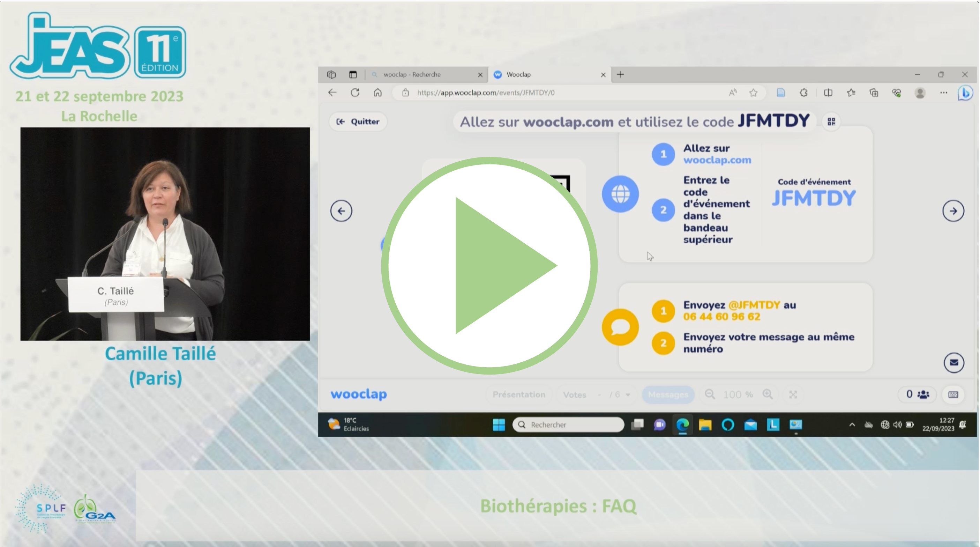
Task: Close the Wooclap browser tab
Action: (603, 75)
